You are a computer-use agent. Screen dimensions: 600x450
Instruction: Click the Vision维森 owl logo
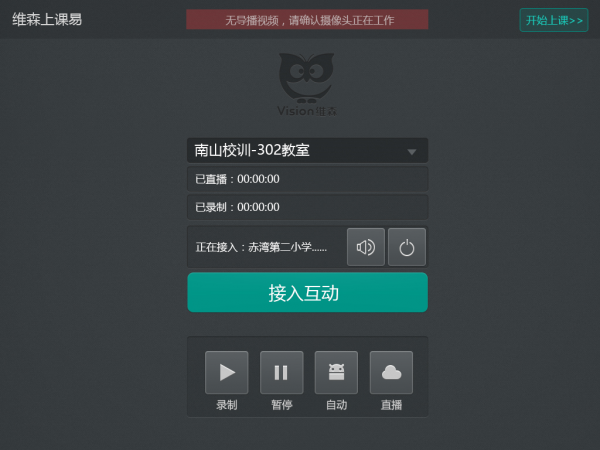click(307, 85)
